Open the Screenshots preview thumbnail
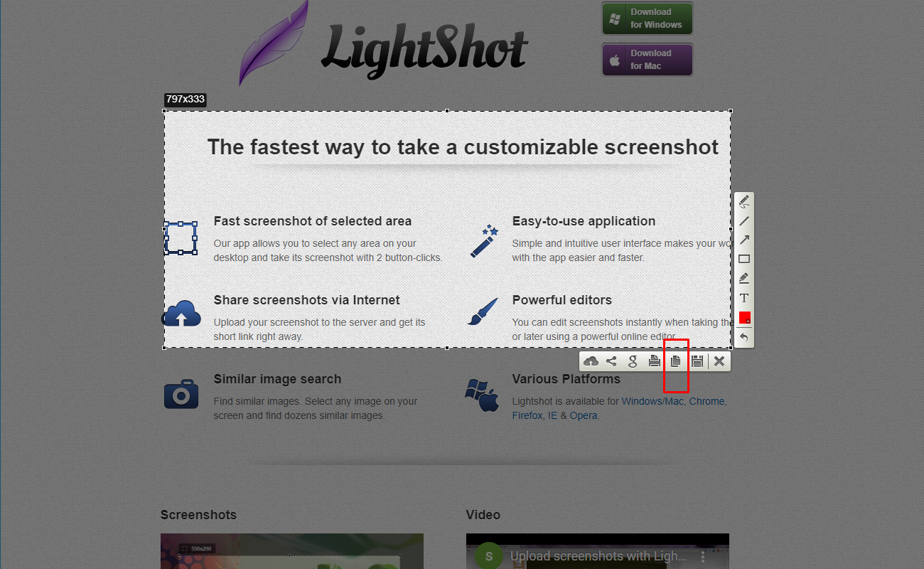Screen dimensions: 924x569 click(x=292, y=551)
